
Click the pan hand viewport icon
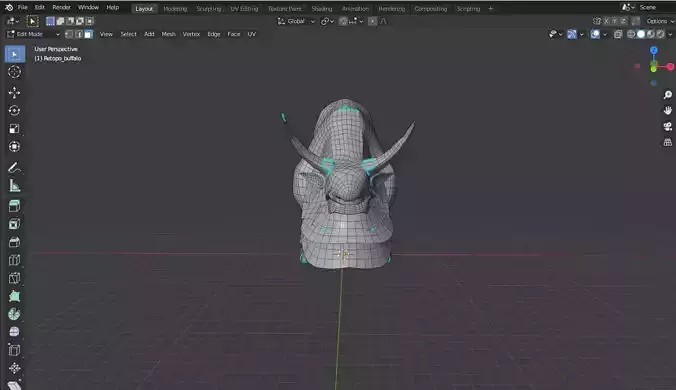click(668, 111)
